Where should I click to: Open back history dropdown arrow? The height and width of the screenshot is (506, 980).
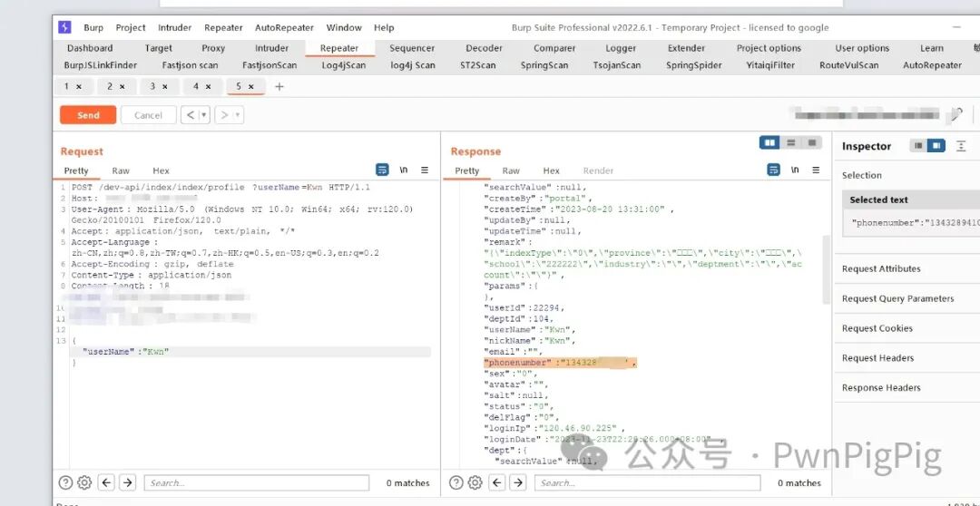(203, 115)
